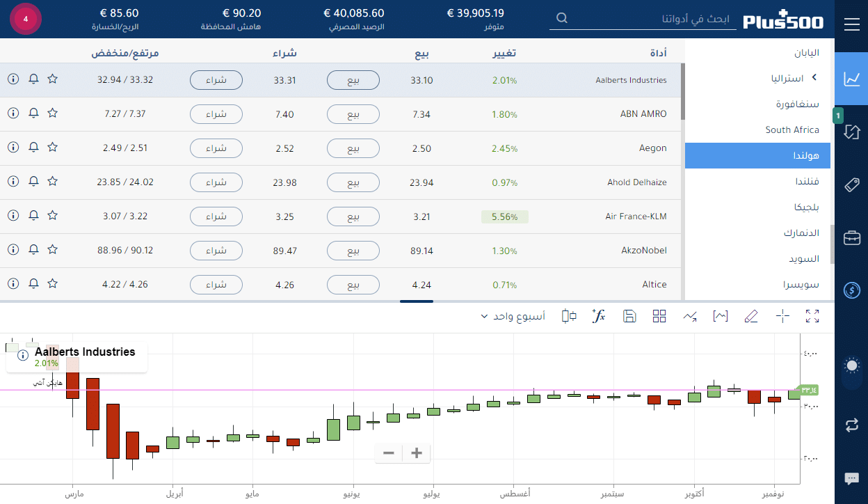This screenshot has width=868, height=504.
Task: Favorite Aegon with the star
Action: (x=52, y=147)
